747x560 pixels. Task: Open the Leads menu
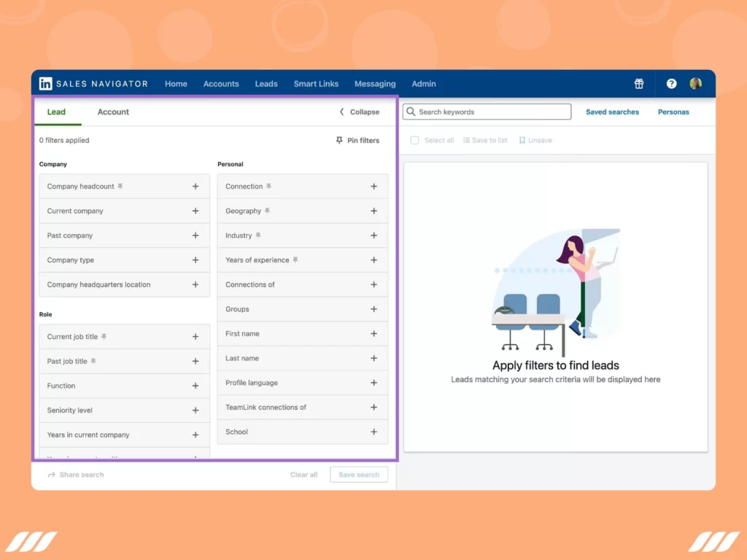click(x=266, y=84)
